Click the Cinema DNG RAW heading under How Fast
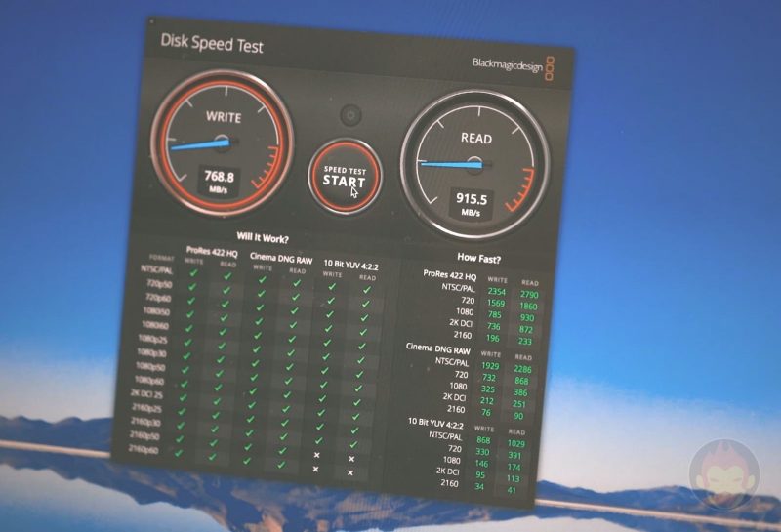This screenshot has height=532, width=781. coord(437,348)
